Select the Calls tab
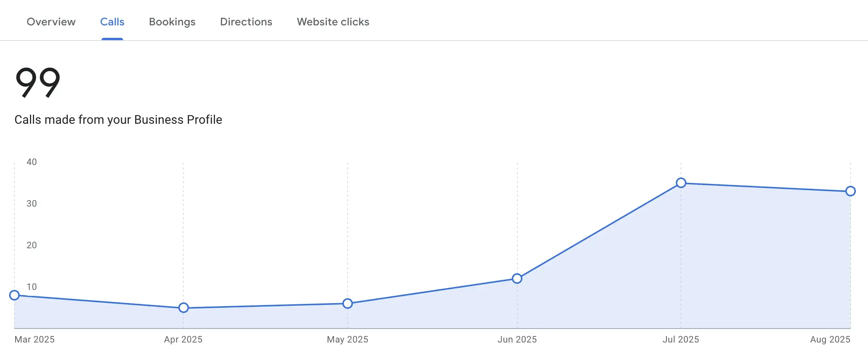The width and height of the screenshot is (868, 358). click(112, 22)
